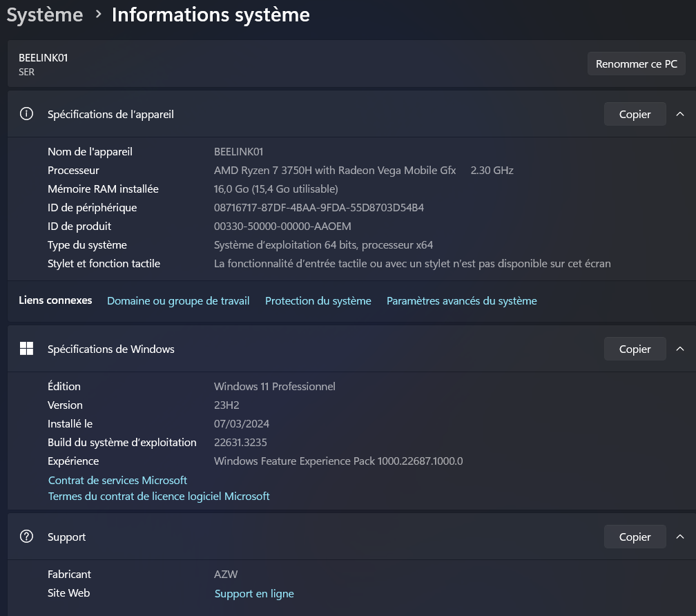Screen dimensions: 696x616
Task: Click the processor speed 2.30 GHz
Action: [x=492, y=171]
